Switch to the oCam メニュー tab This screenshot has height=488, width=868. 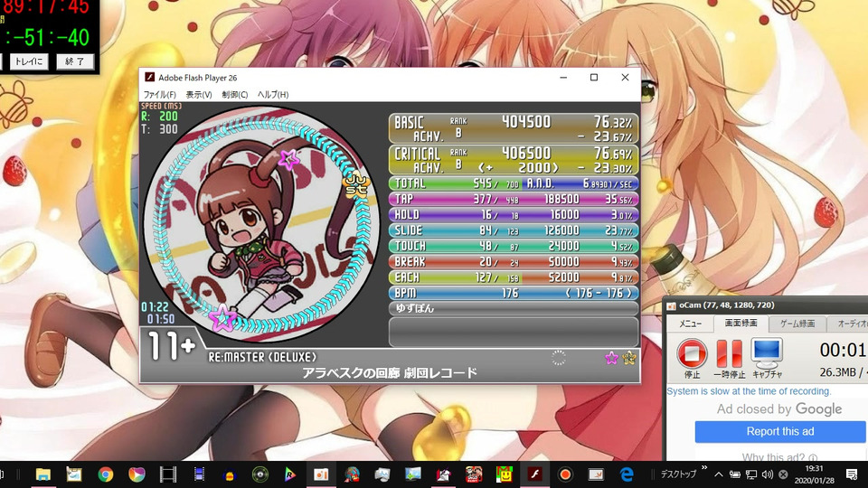(x=690, y=324)
